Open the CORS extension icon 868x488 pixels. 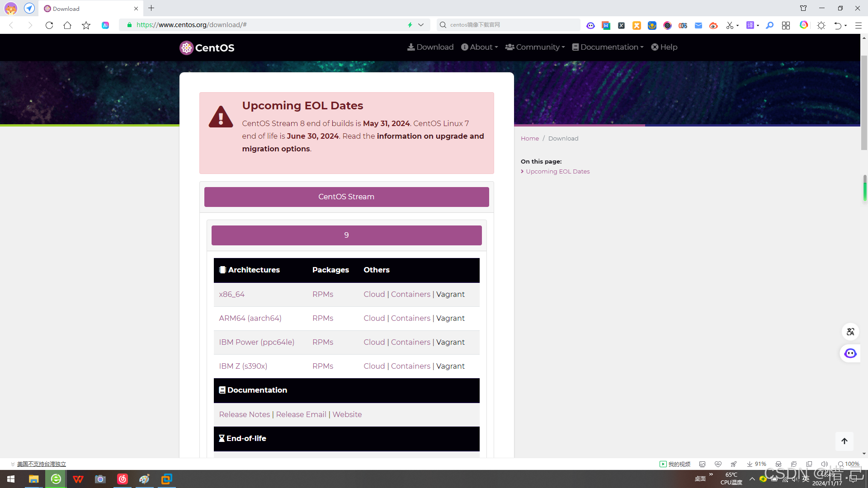point(683,25)
